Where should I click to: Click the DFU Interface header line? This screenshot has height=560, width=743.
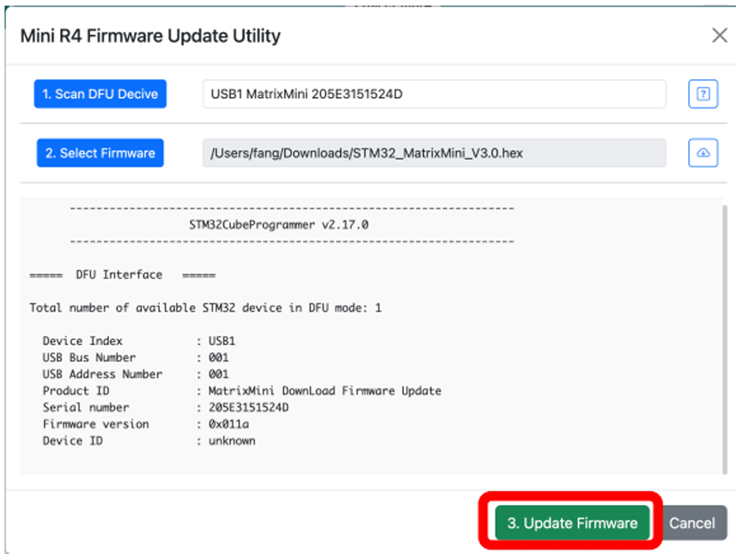[122, 275]
